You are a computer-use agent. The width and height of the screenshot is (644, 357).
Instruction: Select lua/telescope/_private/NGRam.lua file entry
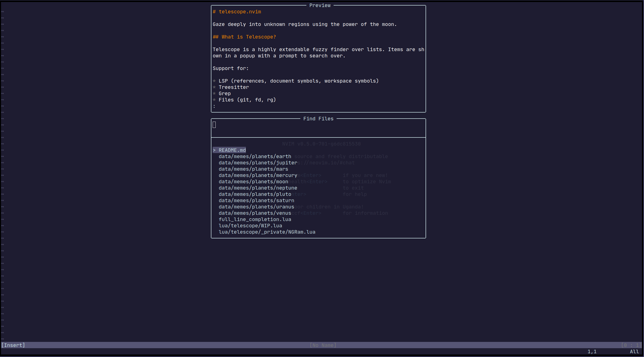tap(267, 232)
